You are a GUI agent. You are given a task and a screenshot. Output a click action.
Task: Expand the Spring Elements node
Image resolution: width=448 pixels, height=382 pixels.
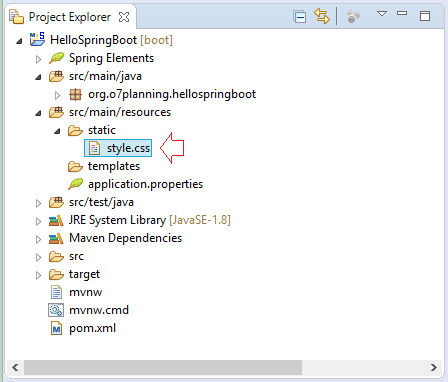[38, 59]
